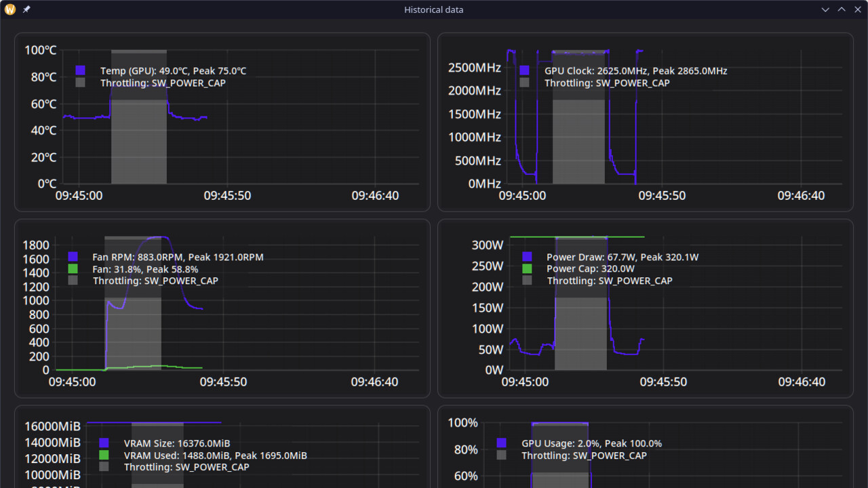
Task: Click the power chart 'Throttling: SW_POWER_CAP' text
Action: pos(610,281)
